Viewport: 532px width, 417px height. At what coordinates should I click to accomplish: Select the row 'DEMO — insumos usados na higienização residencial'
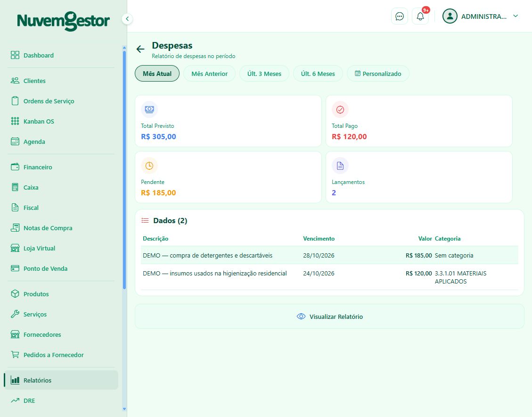pyautogui.click(x=329, y=277)
